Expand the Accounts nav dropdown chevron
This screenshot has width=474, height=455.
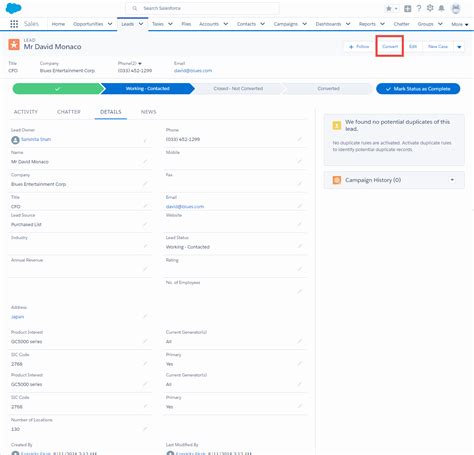(x=226, y=24)
